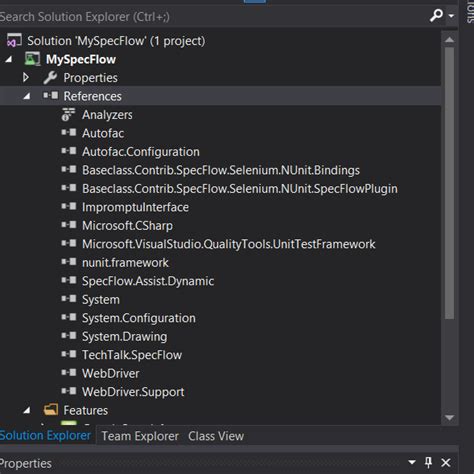Select Microsoft.CSharp reference
This screenshot has height=474, width=474.
click(x=127, y=226)
